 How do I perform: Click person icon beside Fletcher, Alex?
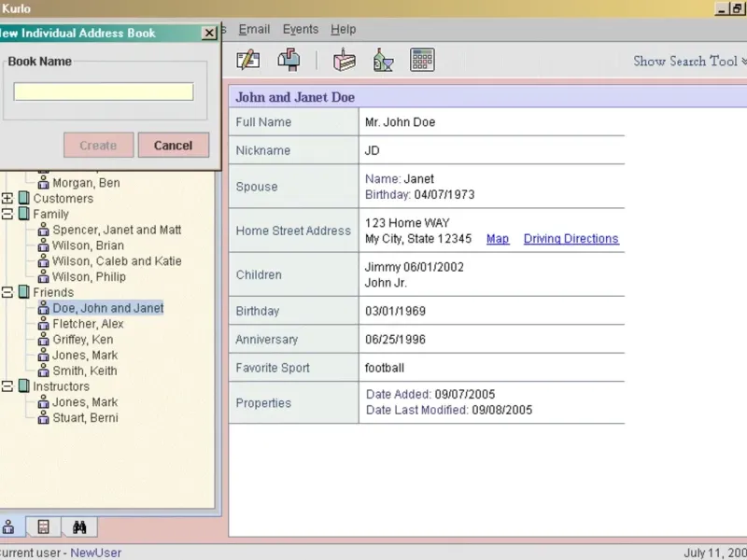coord(43,324)
